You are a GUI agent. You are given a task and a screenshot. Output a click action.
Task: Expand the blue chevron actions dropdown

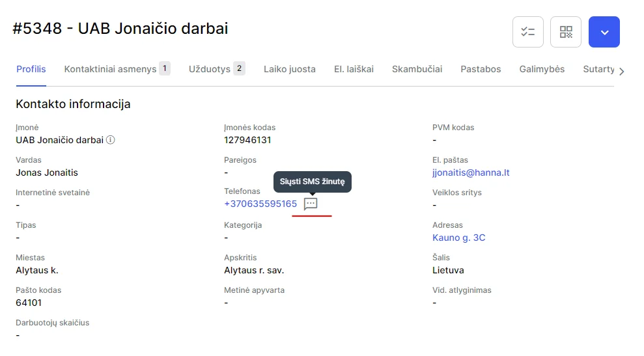(604, 32)
